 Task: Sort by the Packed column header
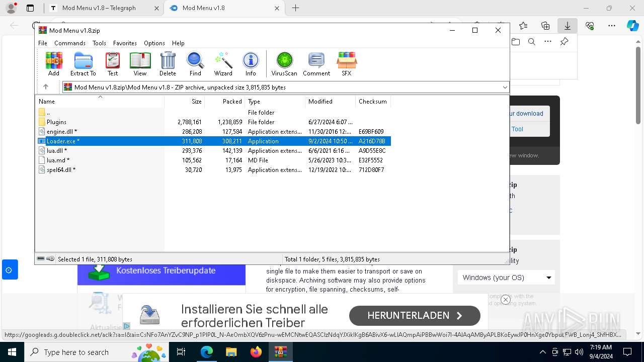tap(225, 101)
